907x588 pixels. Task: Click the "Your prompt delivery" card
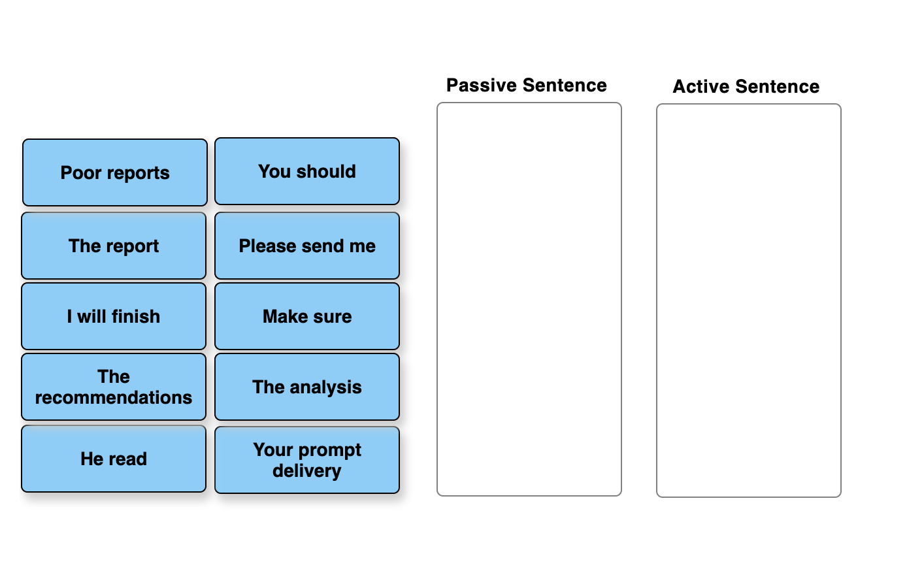pos(306,460)
